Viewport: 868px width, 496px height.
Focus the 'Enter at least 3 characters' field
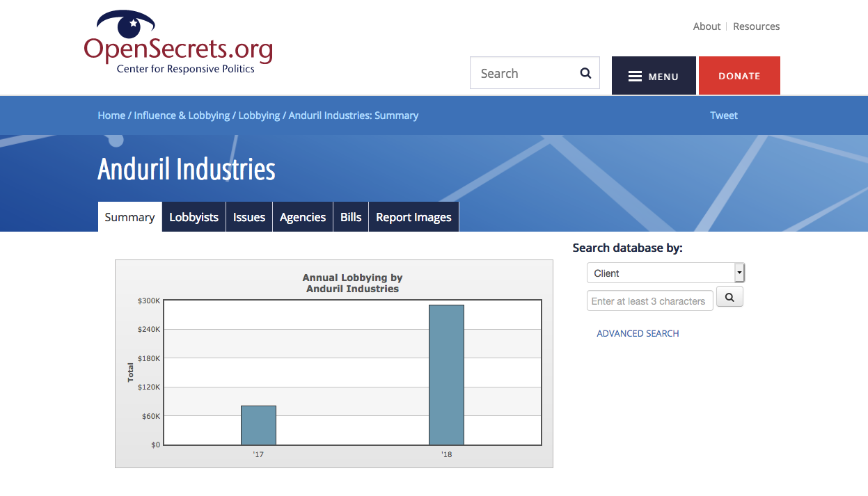pos(649,301)
